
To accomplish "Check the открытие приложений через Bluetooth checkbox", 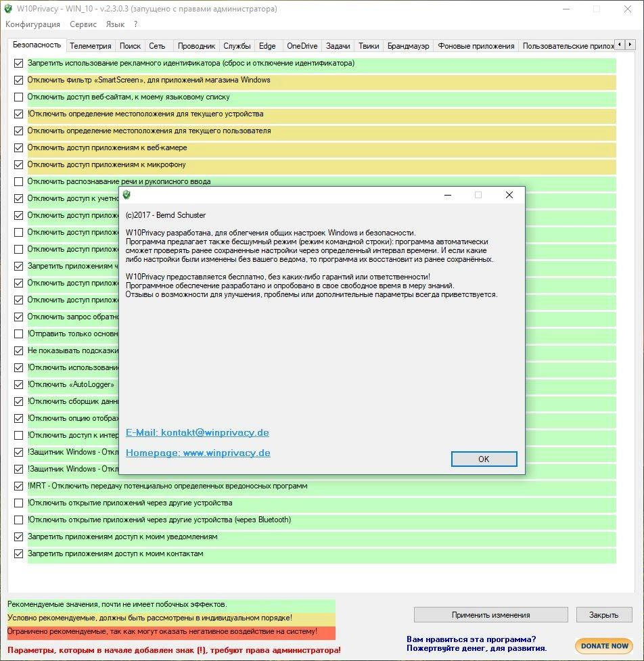I will click(x=18, y=520).
